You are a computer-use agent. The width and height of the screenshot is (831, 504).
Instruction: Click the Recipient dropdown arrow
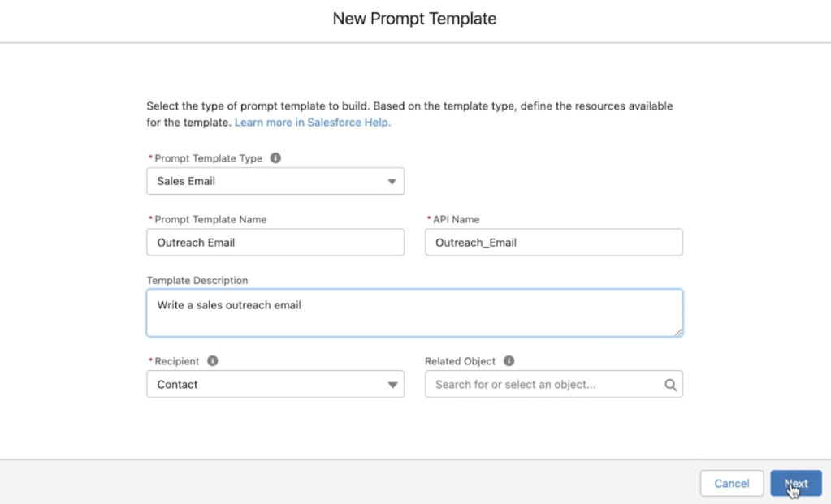pyautogui.click(x=392, y=385)
